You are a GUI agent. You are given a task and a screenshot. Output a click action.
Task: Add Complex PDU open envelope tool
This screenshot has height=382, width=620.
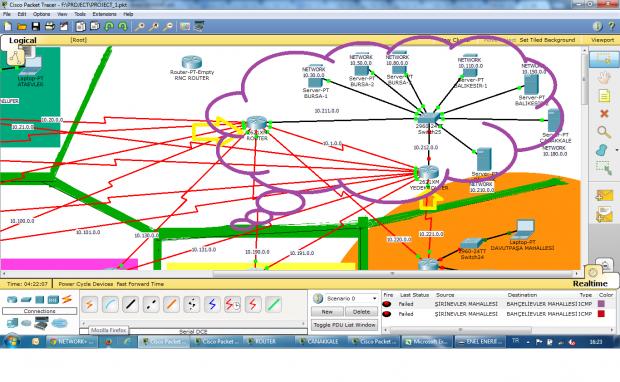point(604,214)
